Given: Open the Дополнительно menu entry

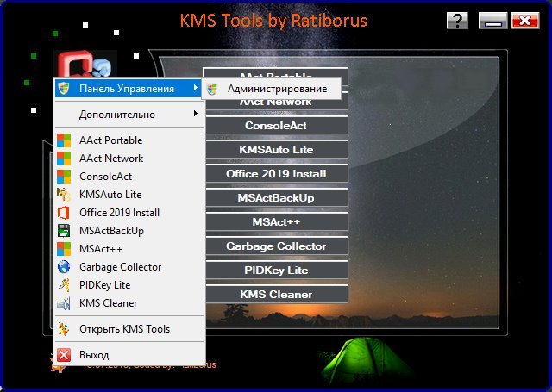Looking at the screenshot, I should (x=129, y=115).
